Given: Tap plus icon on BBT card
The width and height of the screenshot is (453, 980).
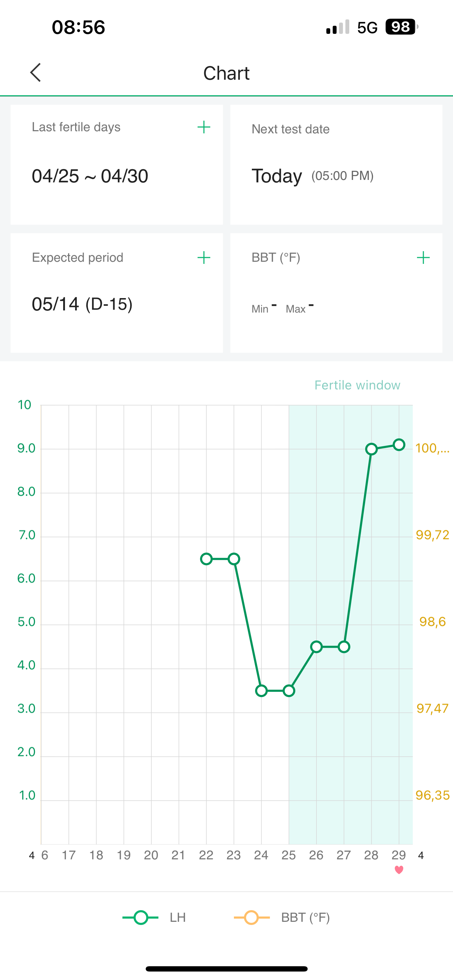Looking at the screenshot, I should 423,258.
